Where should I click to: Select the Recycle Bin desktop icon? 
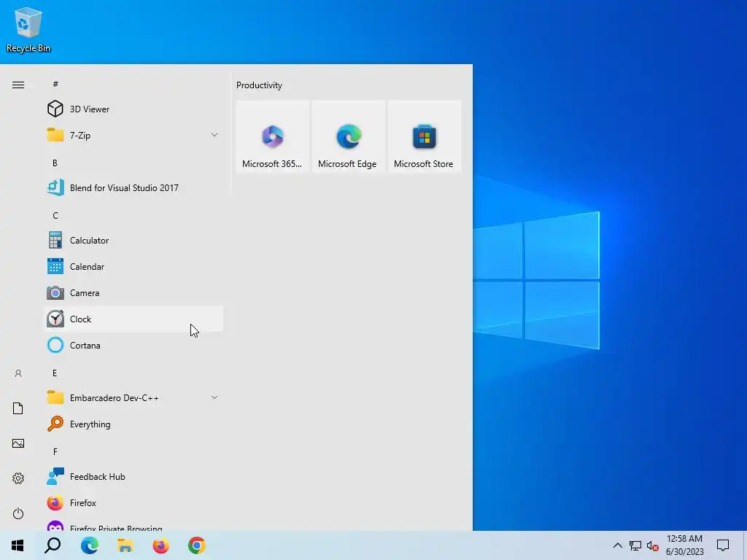pyautogui.click(x=28, y=30)
